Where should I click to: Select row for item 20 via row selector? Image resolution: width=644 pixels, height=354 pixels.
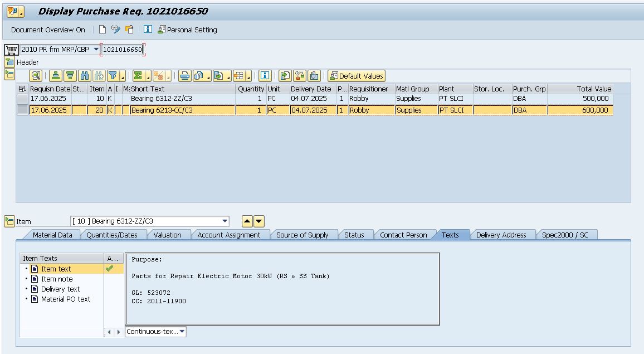(x=22, y=110)
